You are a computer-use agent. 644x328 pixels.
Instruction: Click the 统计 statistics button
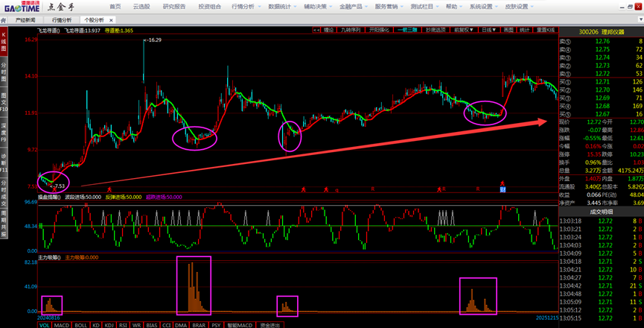pos(524,30)
